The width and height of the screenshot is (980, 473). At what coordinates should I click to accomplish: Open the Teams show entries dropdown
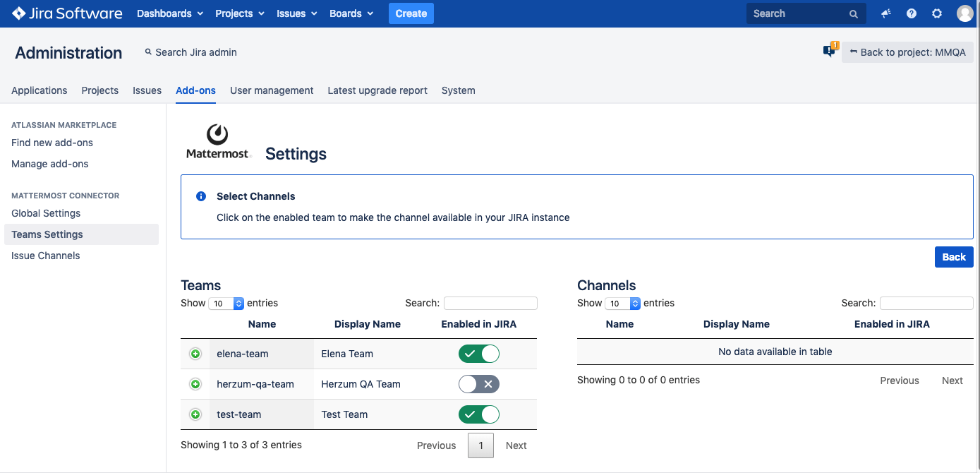point(226,304)
